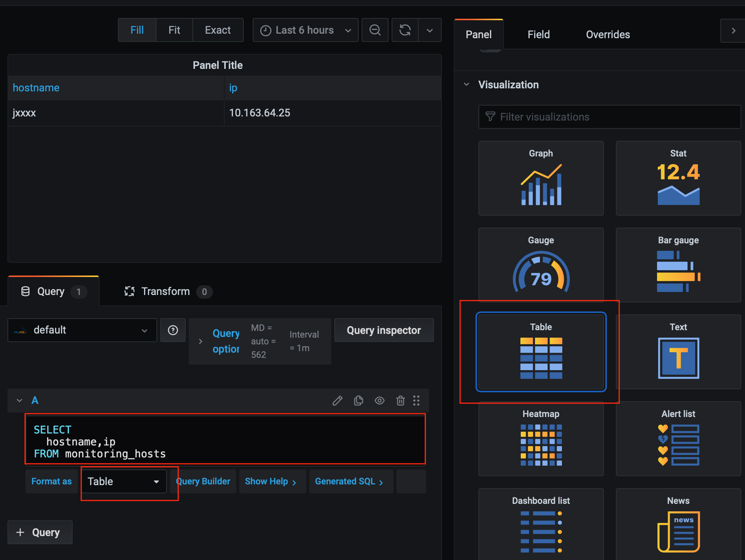
Task: Open the default data source dropdown
Action: pyautogui.click(x=82, y=330)
